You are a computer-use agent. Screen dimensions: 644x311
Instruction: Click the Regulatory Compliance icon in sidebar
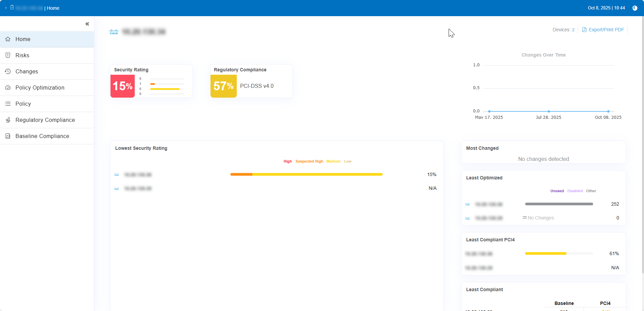[x=8, y=120]
